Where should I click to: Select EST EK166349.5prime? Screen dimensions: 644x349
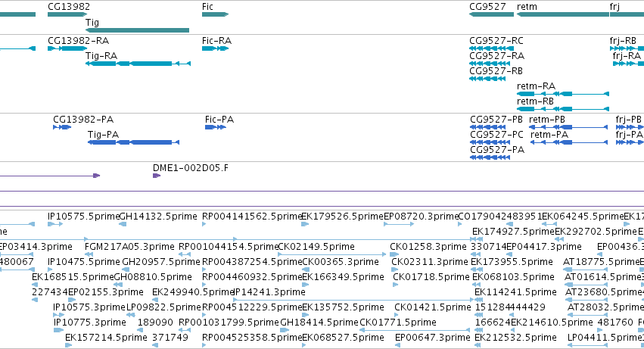343,278
